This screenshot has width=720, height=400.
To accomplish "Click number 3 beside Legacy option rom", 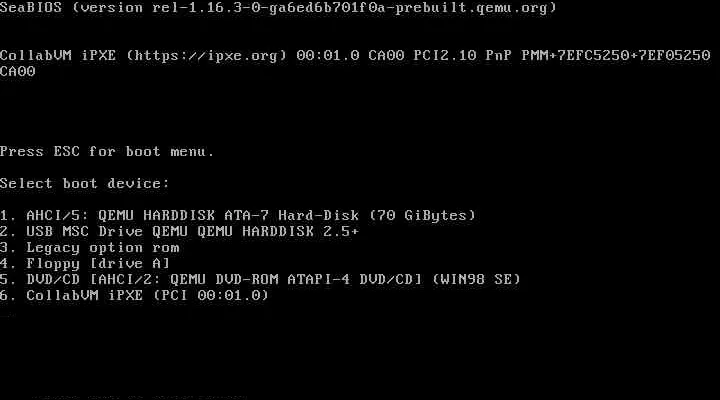I will (8, 248).
